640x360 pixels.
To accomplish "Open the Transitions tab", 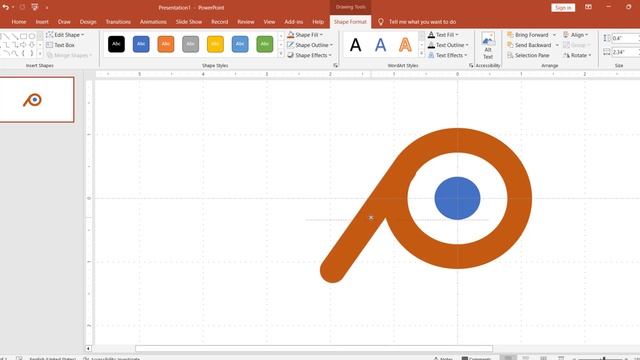I will 118,22.
